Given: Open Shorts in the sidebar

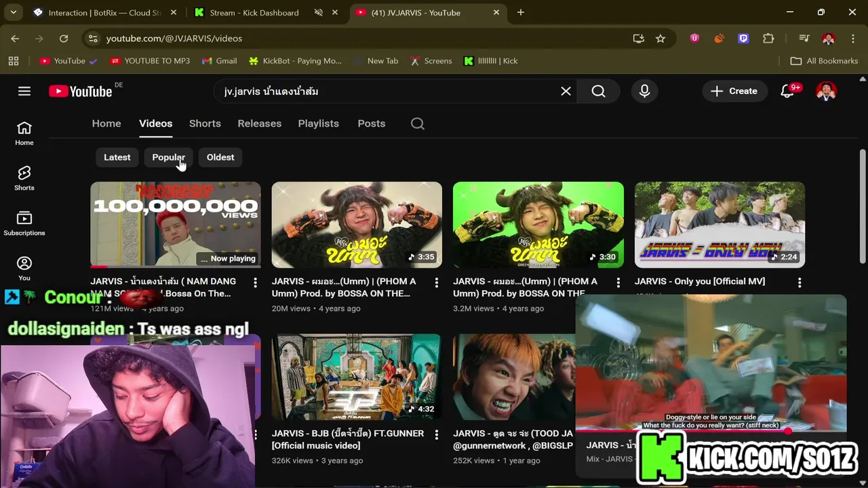Looking at the screenshot, I should 24,179.
